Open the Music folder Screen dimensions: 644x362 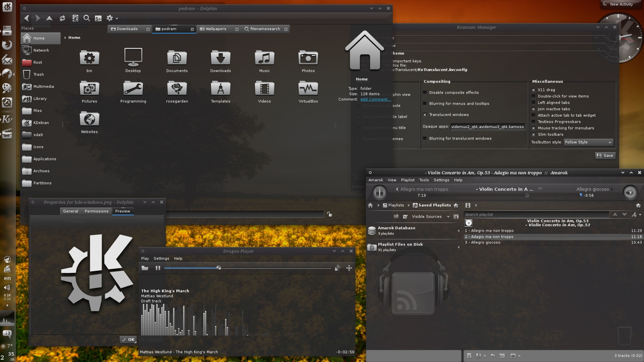(x=264, y=62)
